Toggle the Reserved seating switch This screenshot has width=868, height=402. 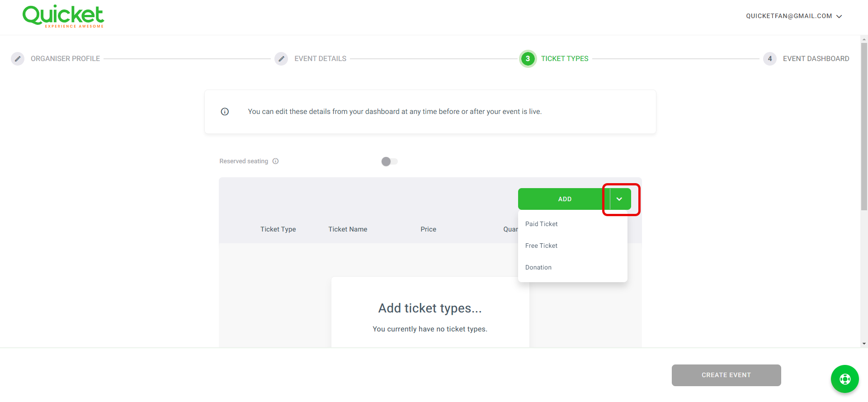click(389, 161)
